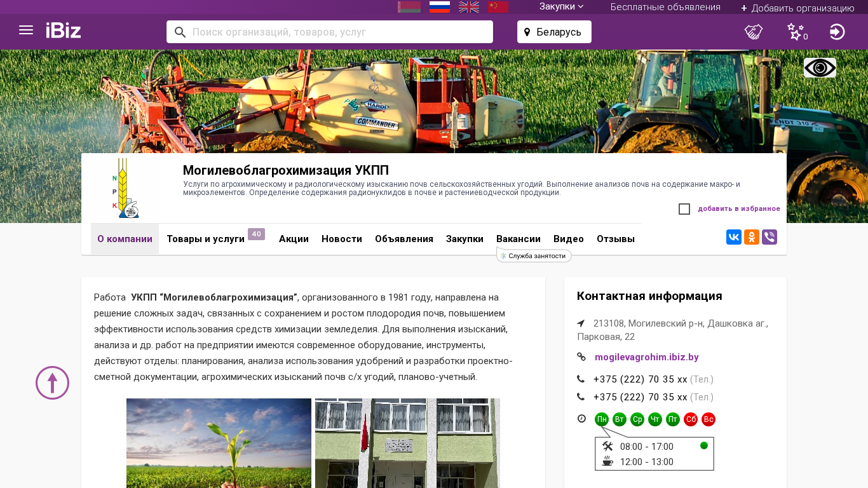Image resolution: width=868 pixels, height=488 pixels.
Task: Select Sunday 'Вс' day circle
Action: click(709, 419)
